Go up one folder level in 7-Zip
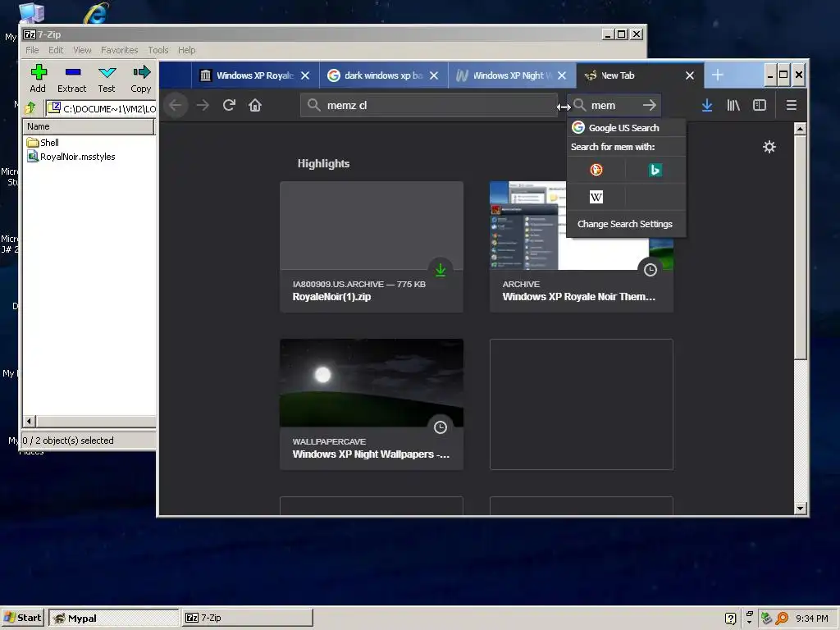This screenshot has width=840, height=630. tap(30, 108)
